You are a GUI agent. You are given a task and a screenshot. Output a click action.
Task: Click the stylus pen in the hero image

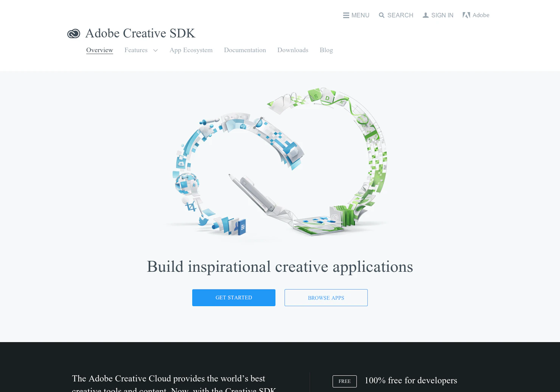(252, 193)
